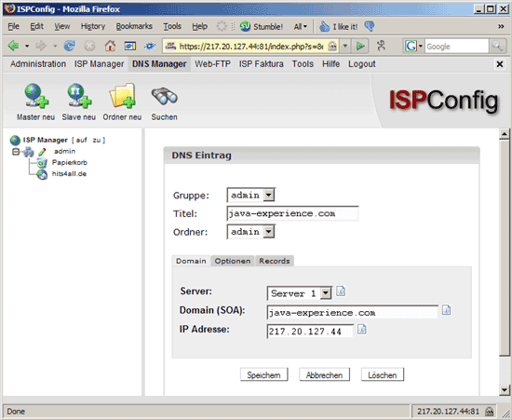The height and width of the screenshot is (420, 512).
Task: Click the Firefox back arrow
Action: pos(14,46)
